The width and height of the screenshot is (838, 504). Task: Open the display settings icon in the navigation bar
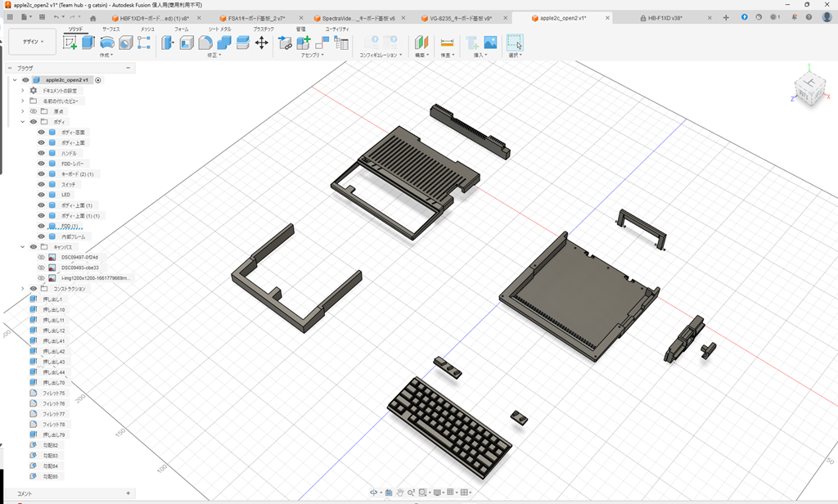click(437, 492)
